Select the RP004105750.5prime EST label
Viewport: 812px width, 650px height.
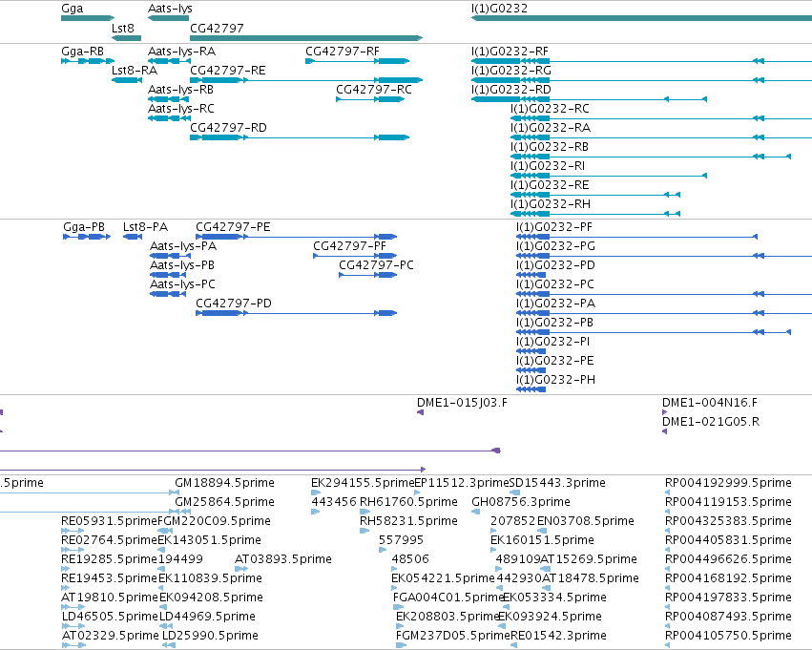coord(728,636)
